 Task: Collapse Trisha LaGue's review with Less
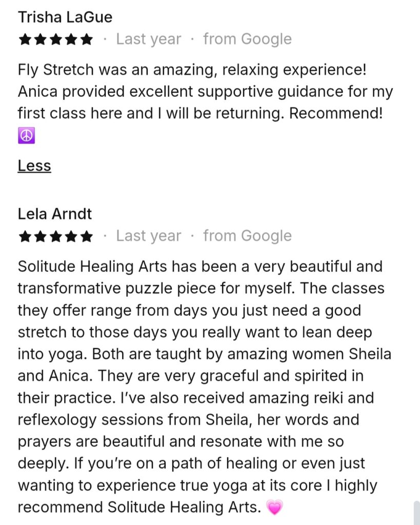[34, 166]
